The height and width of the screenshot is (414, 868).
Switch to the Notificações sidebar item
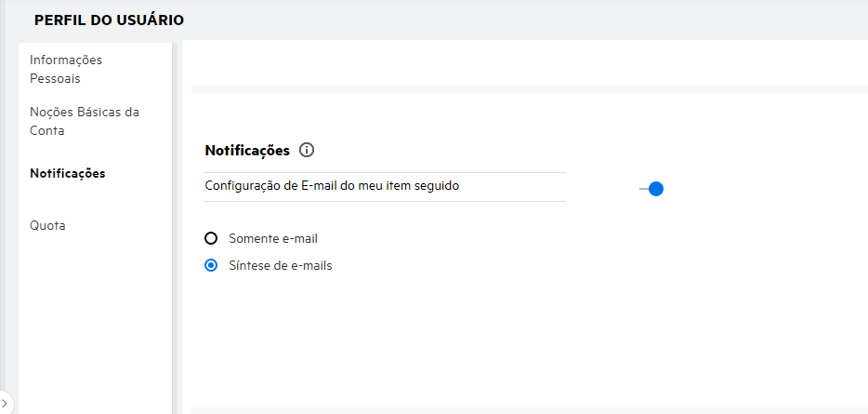coord(67,173)
